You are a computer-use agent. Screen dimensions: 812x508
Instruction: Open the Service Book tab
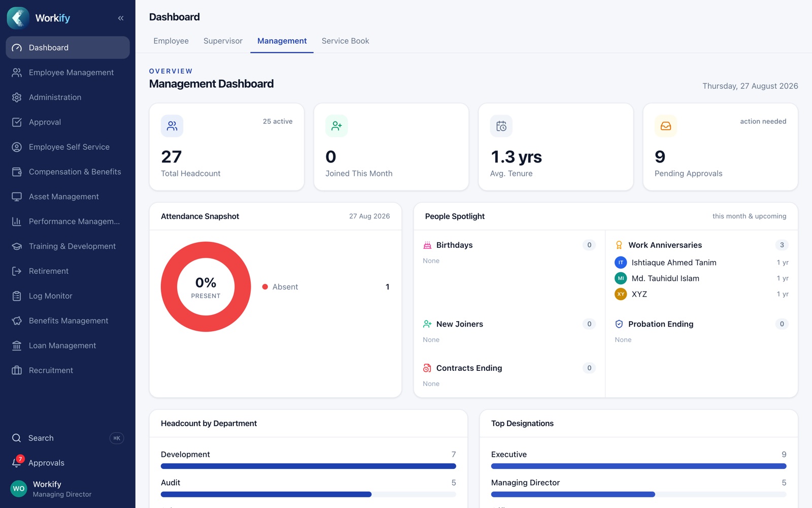tap(345, 41)
